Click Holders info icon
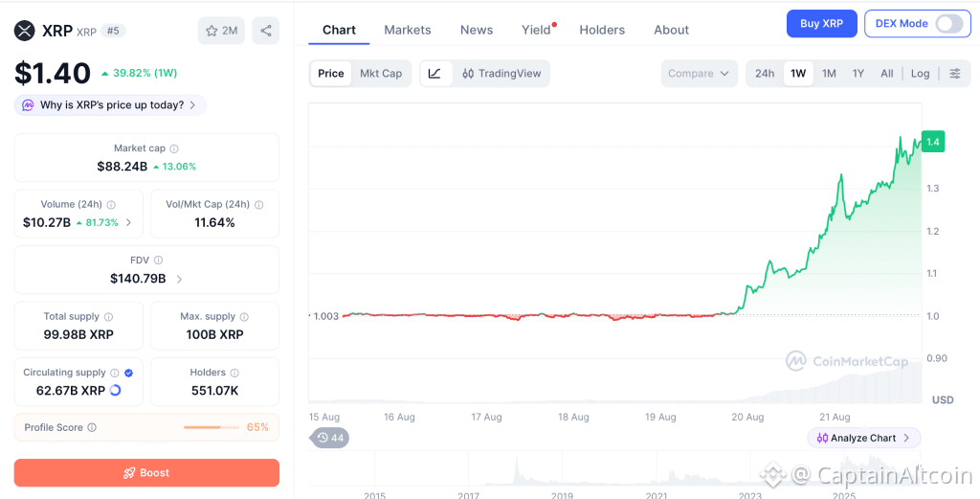The width and height of the screenshot is (980, 499). click(x=234, y=373)
